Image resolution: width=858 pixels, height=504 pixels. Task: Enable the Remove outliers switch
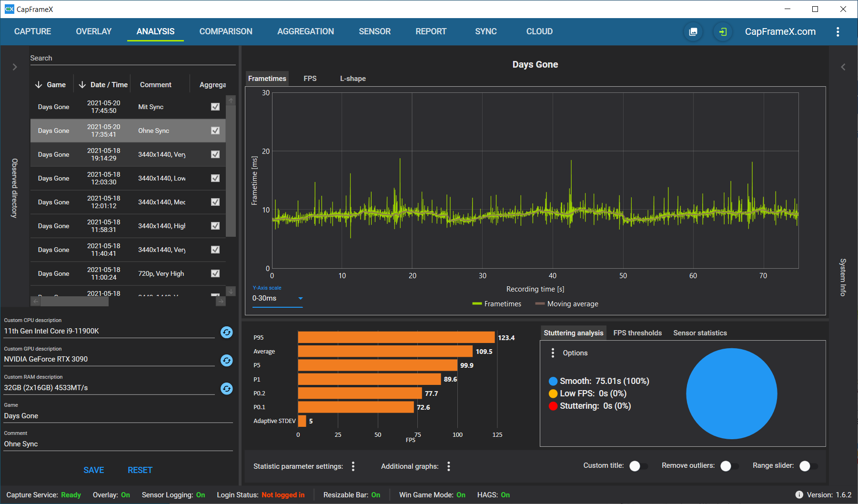[729, 466]
